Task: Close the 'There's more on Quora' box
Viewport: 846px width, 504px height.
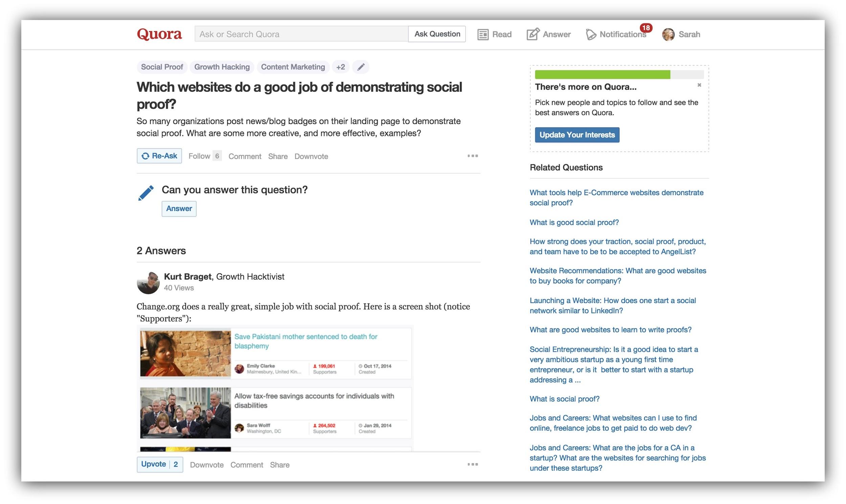Action: 699,85
